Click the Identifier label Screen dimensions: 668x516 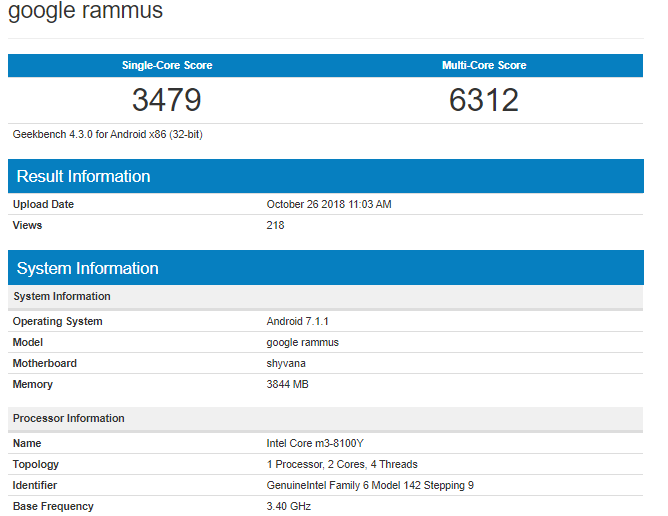(x=35, y=485)
